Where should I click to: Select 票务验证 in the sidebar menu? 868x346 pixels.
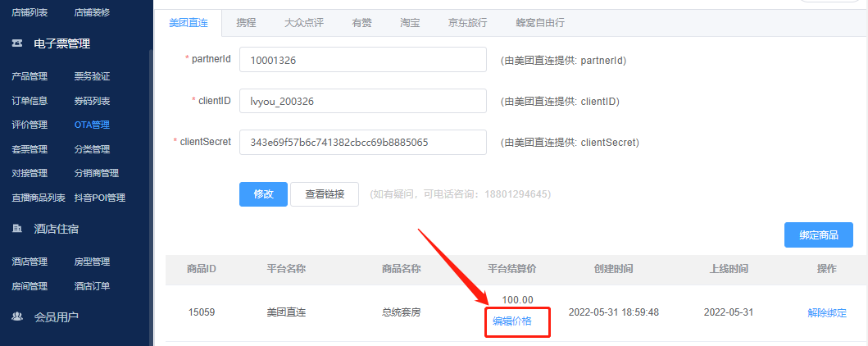[x=92, y=77]
